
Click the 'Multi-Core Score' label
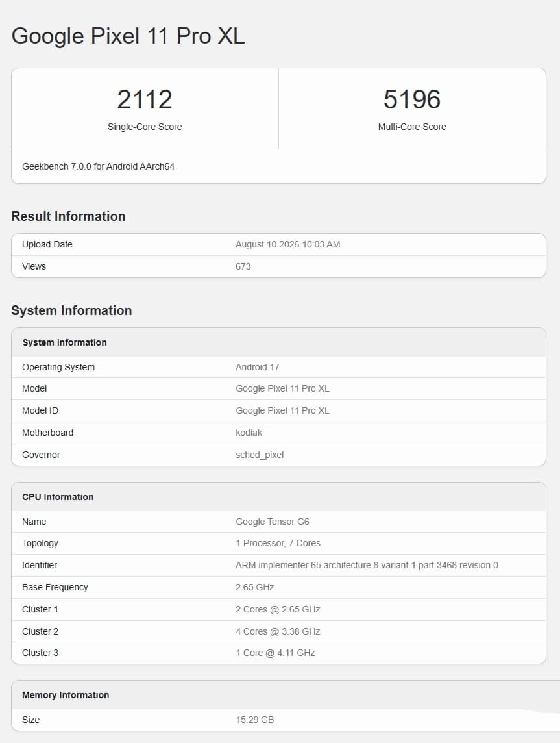pyautogui.click(x=412, y=127)
